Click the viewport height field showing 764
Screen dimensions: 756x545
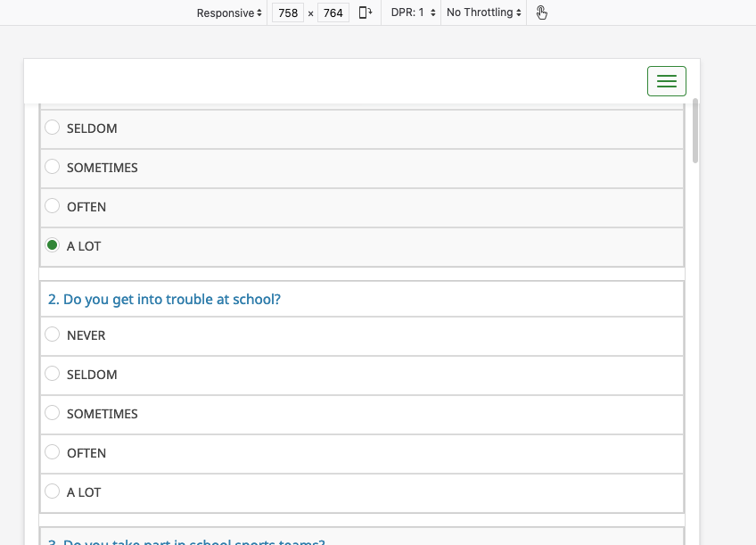click(x=333, y=13)
